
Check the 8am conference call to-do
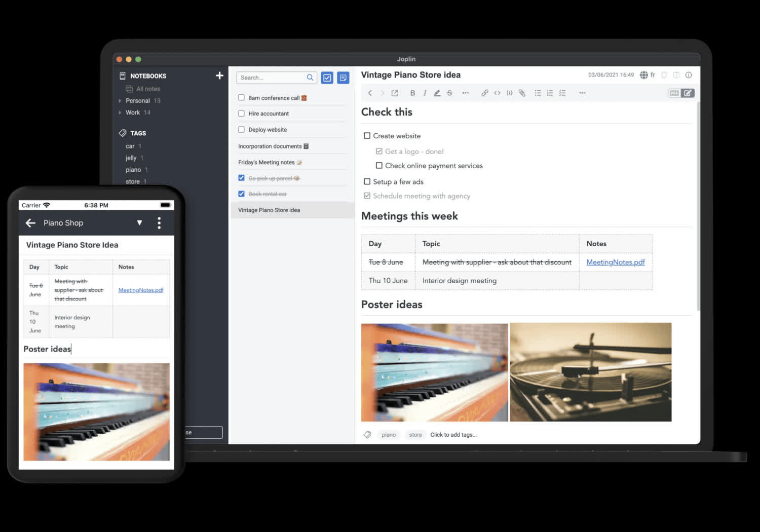[x=242, y=98]
